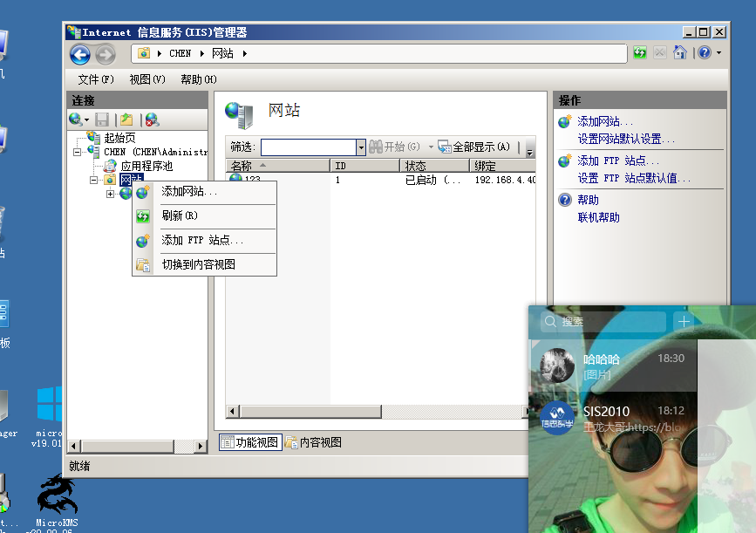Click the connect globe icon in the Connections toolbar
The width and height of the screenshot is (756, 533).
[x=75, y=120]
